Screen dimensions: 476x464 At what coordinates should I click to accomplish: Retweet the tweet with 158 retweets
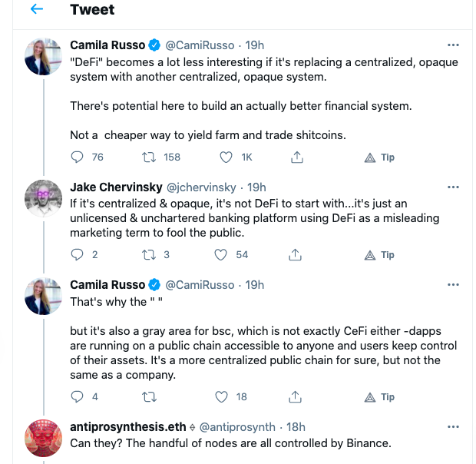149,157
